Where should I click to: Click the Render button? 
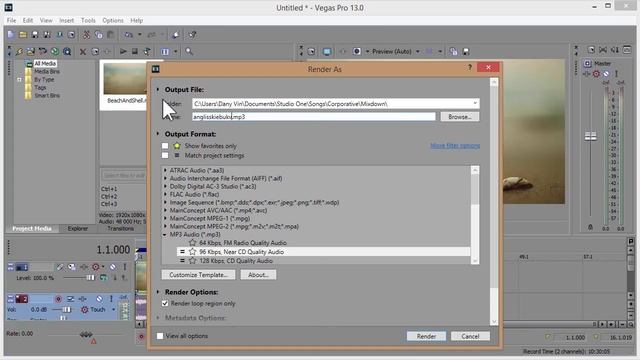click(426, 336)
